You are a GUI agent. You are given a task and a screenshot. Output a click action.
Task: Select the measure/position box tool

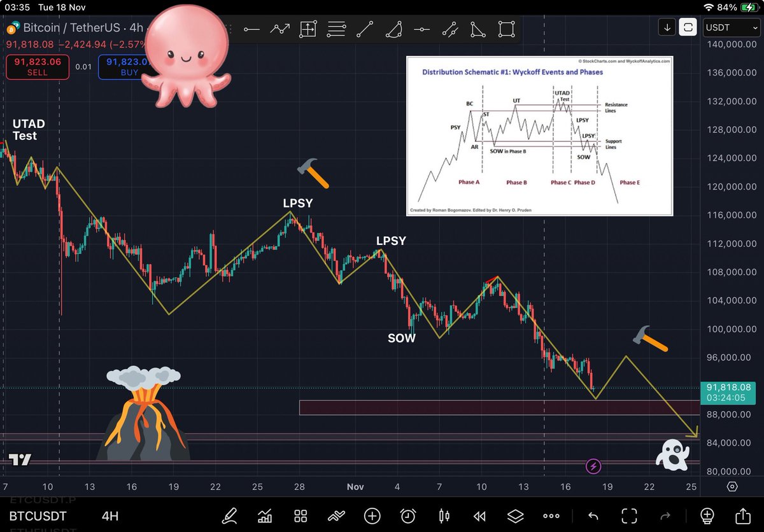(x=308, y=29)
